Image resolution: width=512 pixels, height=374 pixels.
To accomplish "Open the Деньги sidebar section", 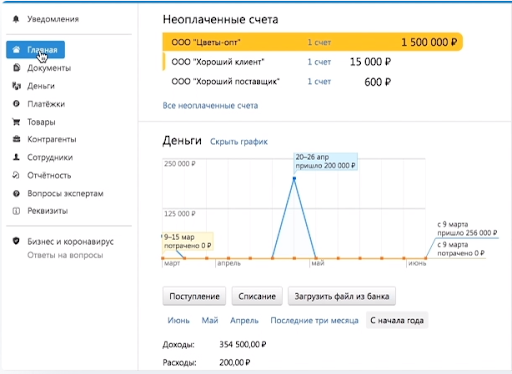I will coord(41,86).
